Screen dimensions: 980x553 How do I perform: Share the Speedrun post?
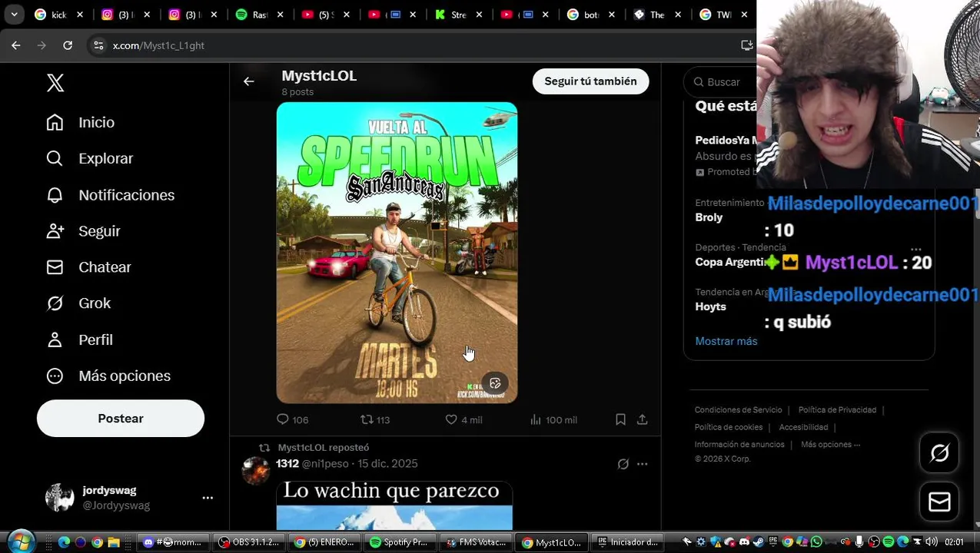pos(643,419)
